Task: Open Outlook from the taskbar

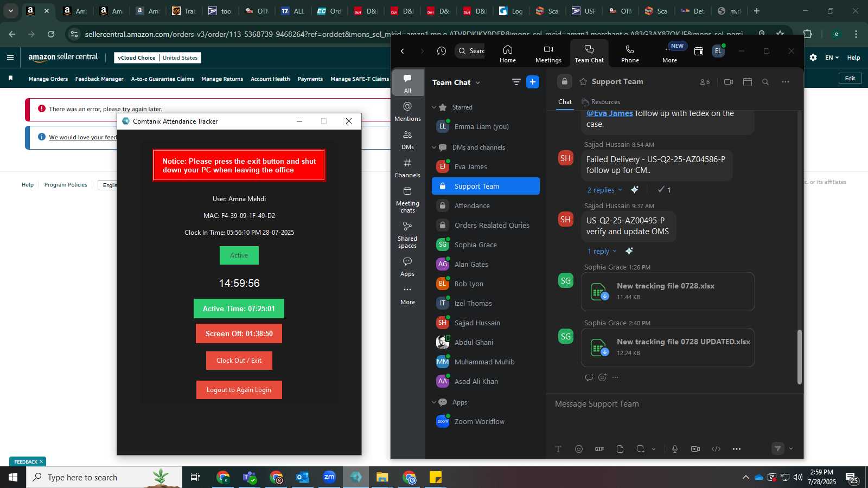Action: coord(303,477)
